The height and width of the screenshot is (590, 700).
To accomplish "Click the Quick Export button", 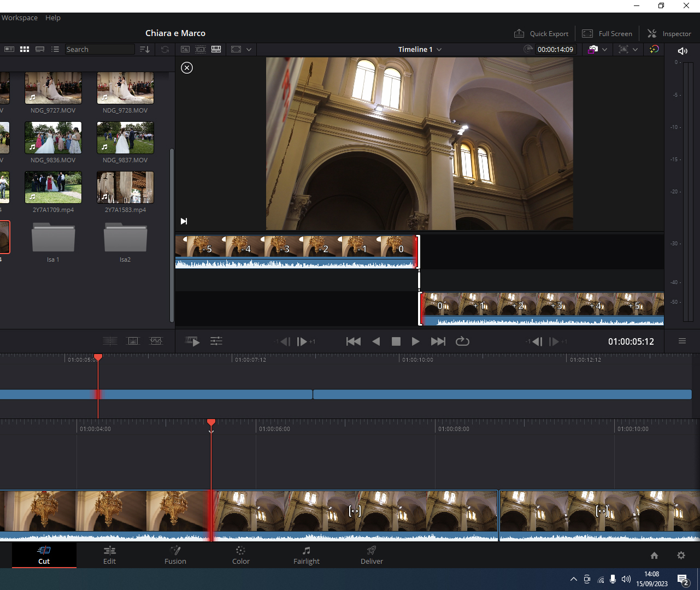I will coord(541,33).
